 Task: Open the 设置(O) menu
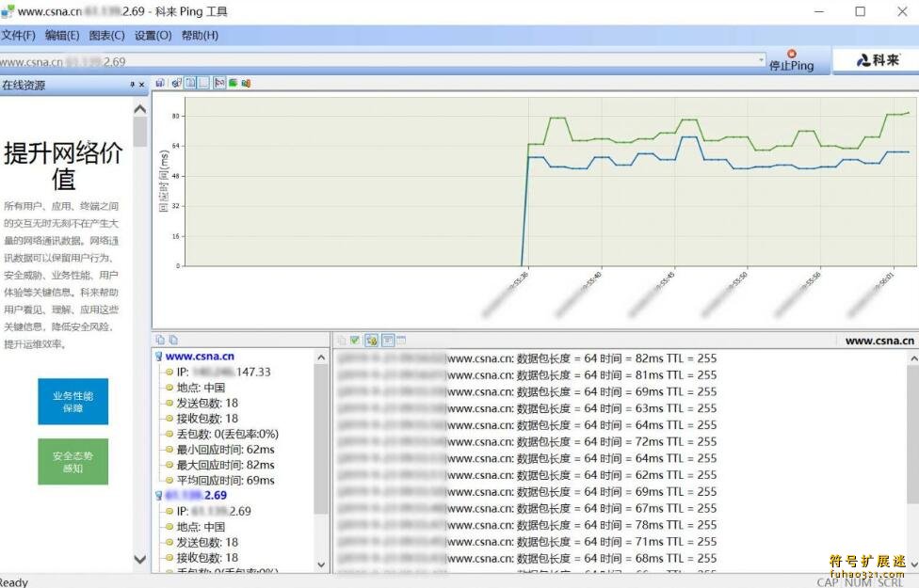pos(153,36)
